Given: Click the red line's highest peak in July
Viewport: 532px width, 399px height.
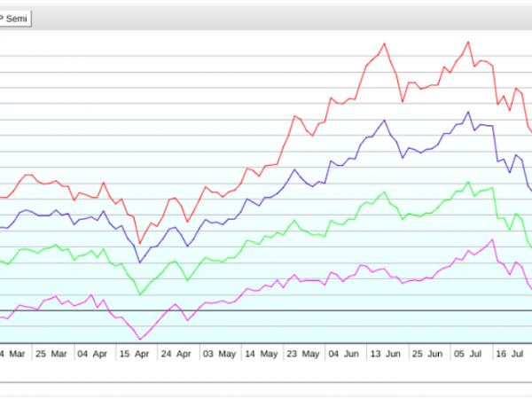Looking at the screenshot, I should coord(468,42).
